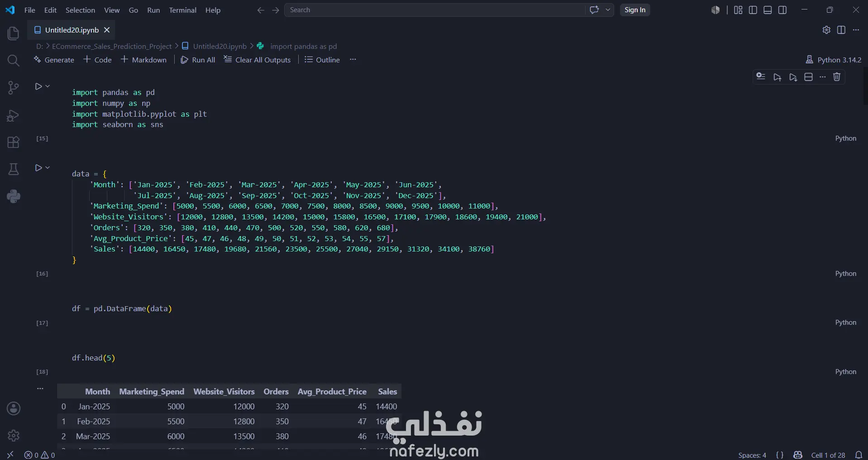Open notifications bell in status bar
868x460 pixels.
(858, 455)
